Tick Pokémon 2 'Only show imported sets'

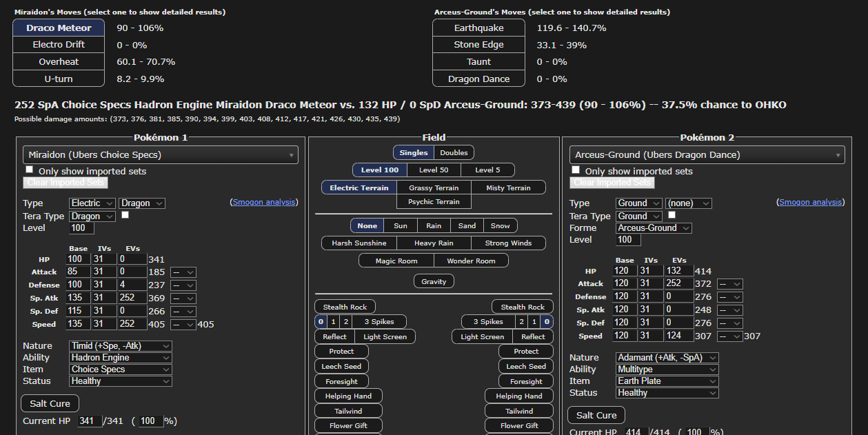(x=576, y=170)
